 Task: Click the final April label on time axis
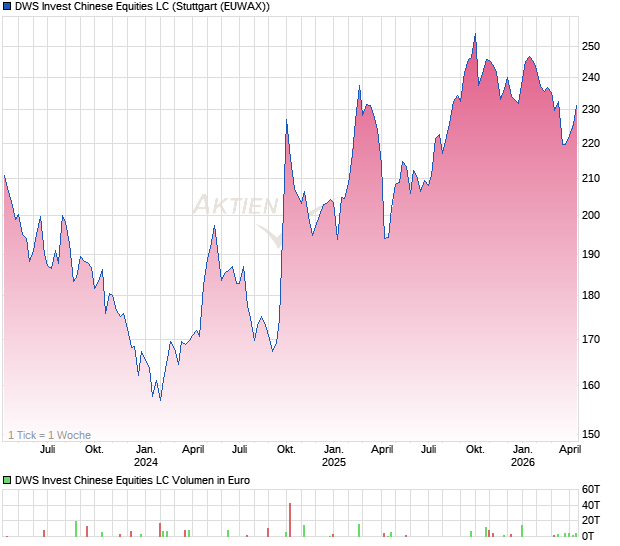tap(570, 450)
